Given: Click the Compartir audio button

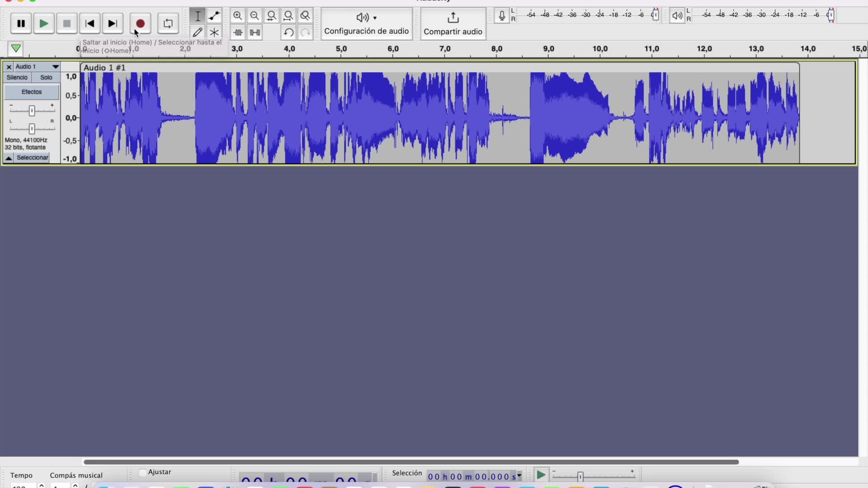Looking at the screenshot, I should pos(453,23).
